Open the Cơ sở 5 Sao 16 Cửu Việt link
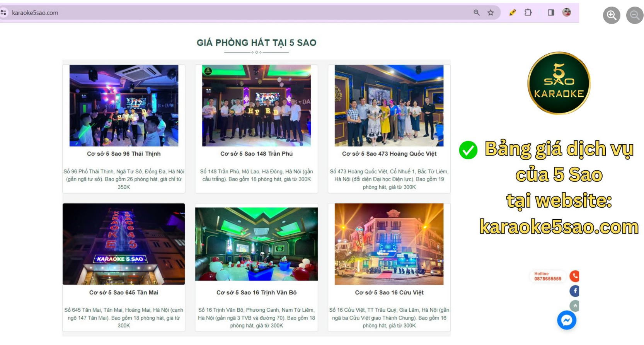This screenshot has height=345, width=644. 389,292
